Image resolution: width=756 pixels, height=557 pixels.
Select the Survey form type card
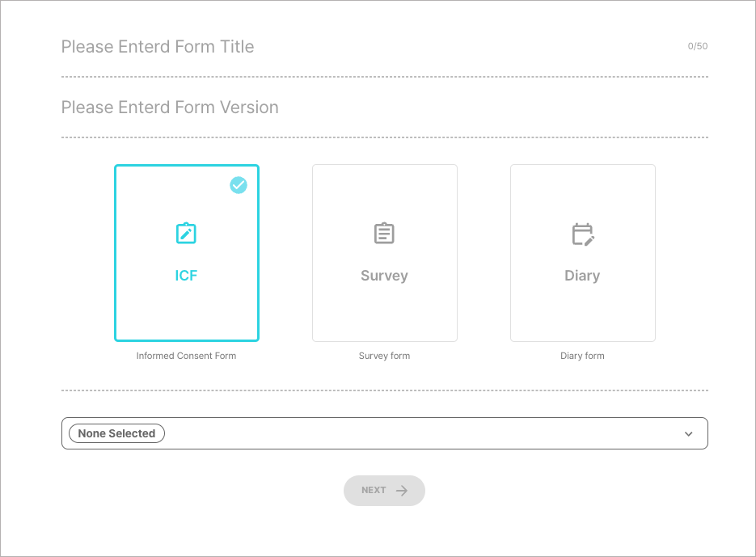click(x=384, y=253)
